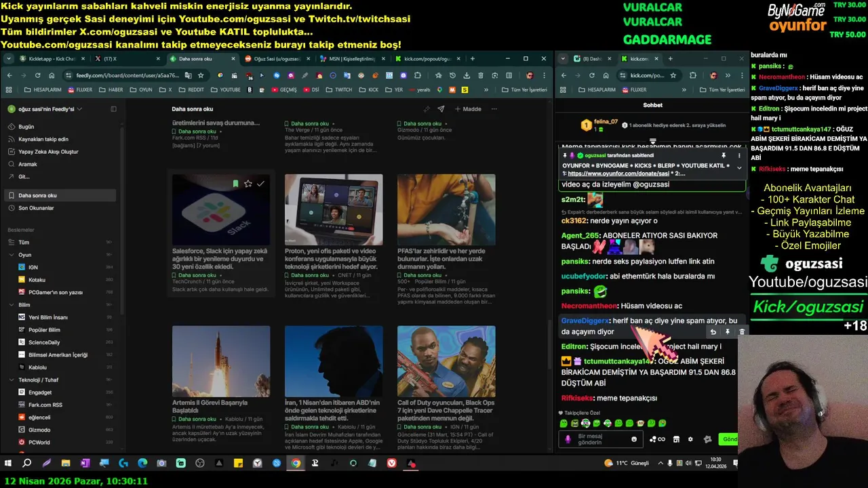Screen dimensions: 868x488
Task: Open a new tab in left browser
Action: pyautogui.click(x=472, y=59)
